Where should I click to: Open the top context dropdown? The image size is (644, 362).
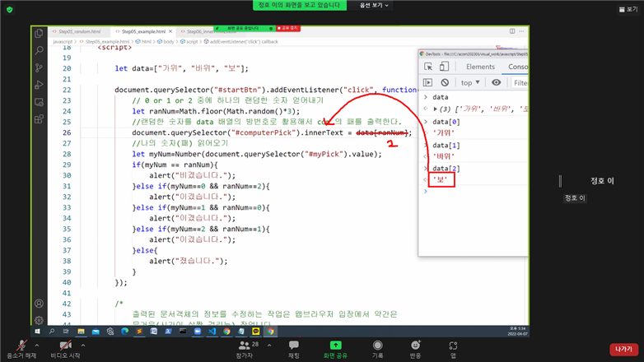tap(470, 82)
